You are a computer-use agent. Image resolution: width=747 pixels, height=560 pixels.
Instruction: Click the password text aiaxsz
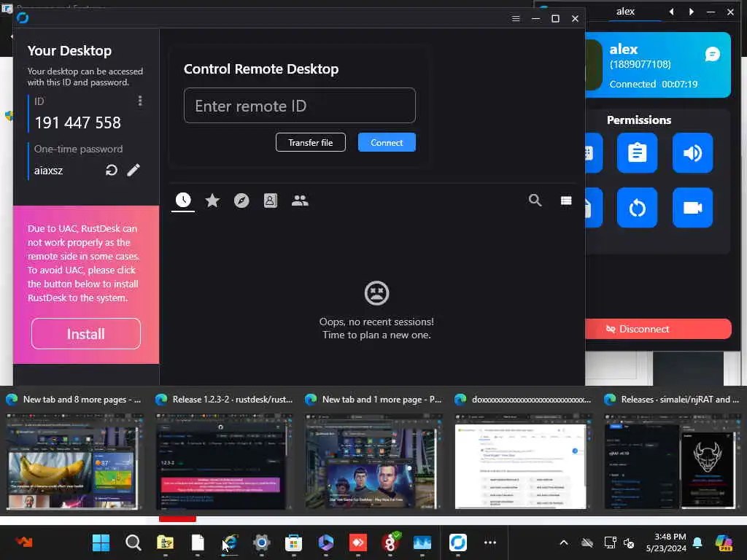[49, 171]
